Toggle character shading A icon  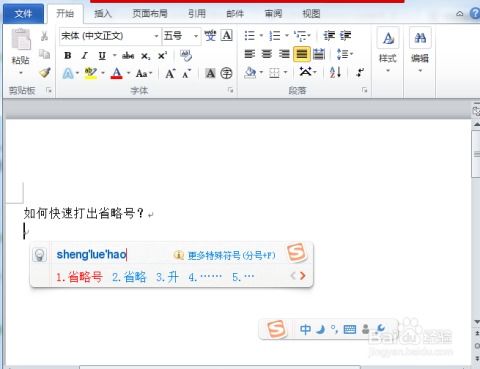pos(210,73)
